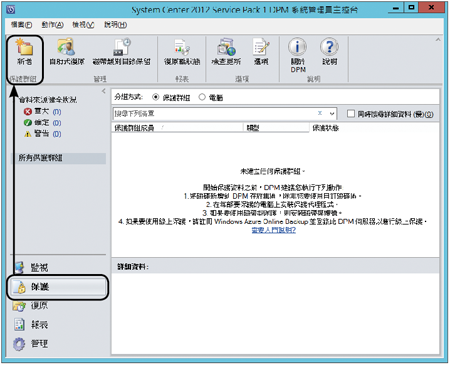450x365 pixels.
Task: Click the 'Need help getting started?' link
Action: click(274, 230)
